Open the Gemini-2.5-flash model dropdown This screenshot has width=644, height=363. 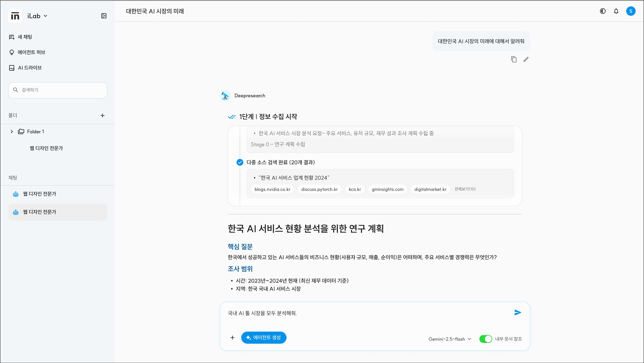(449, 339)
